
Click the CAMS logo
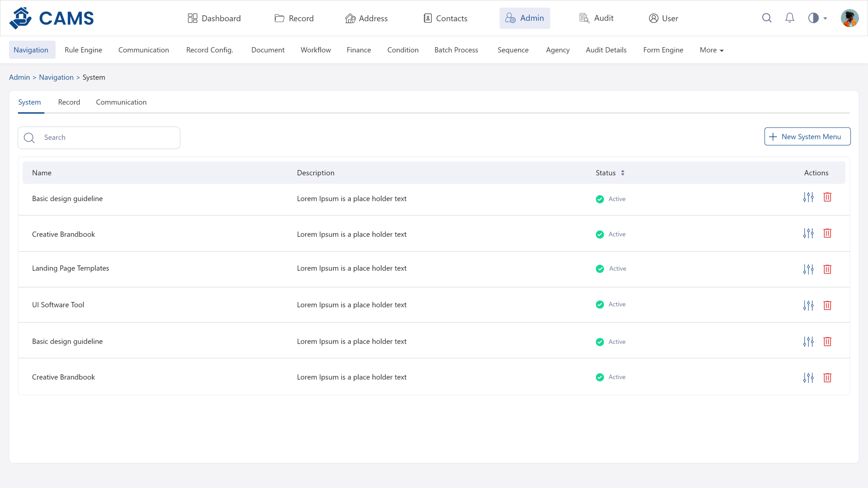tap(52, 18)
